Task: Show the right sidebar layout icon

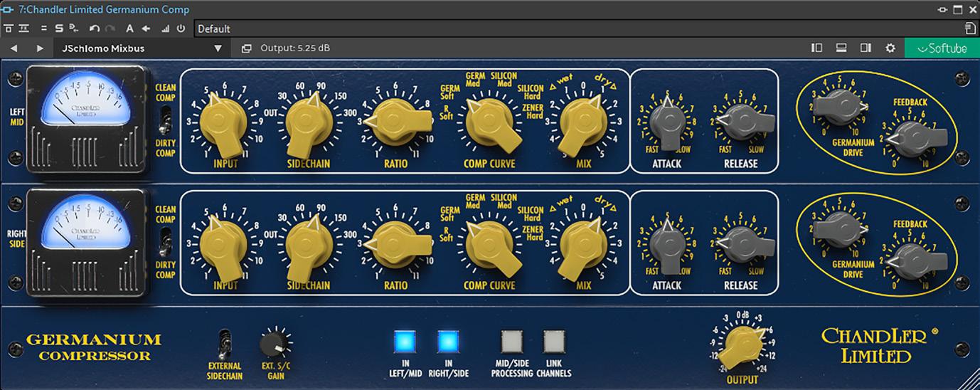Action: tap(866, 48)
